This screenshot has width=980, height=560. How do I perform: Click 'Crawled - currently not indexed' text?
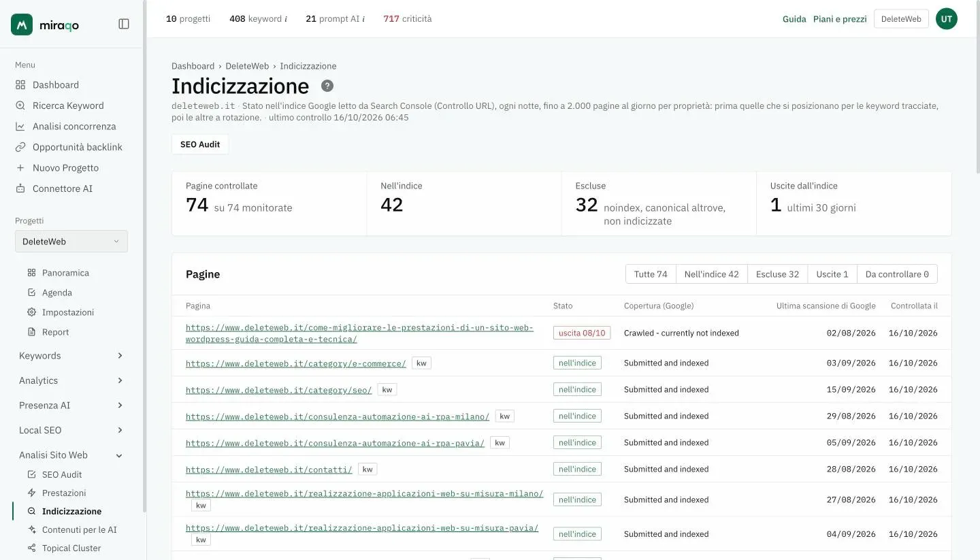(681, 333)
